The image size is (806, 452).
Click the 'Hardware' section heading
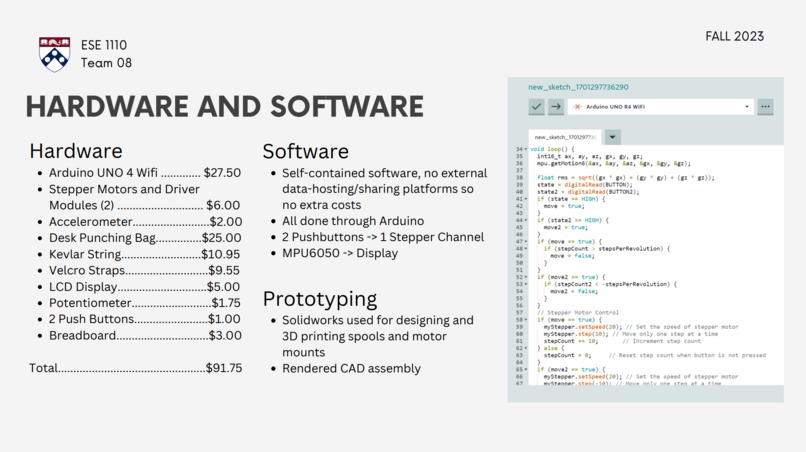coord(76,151)
